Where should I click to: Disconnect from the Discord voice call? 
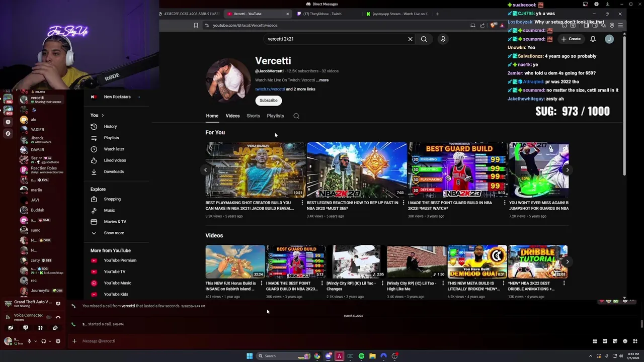click(58, 317)
